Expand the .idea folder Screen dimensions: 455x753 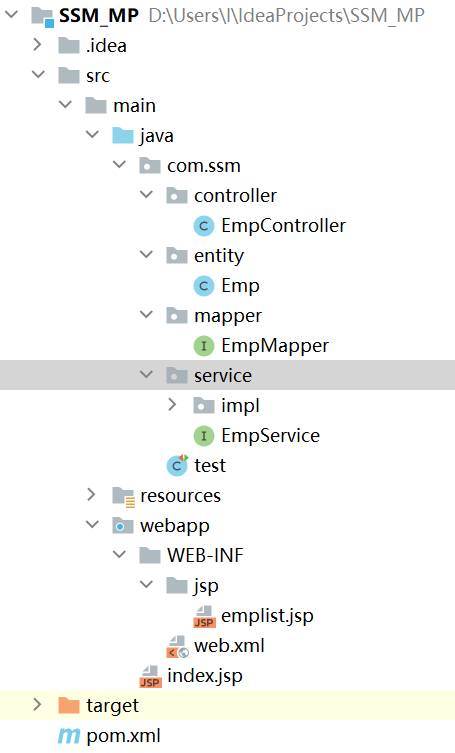[37, 45]
